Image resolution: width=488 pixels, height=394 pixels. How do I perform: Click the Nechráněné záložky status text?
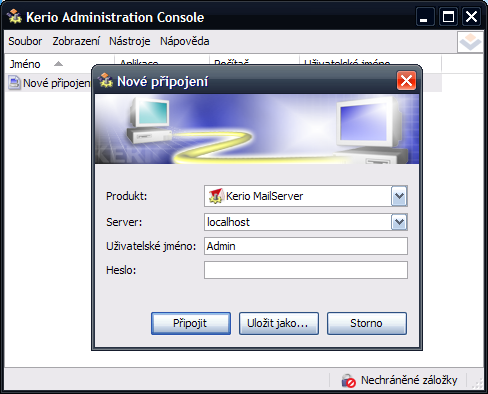click(x=409, y=380)
